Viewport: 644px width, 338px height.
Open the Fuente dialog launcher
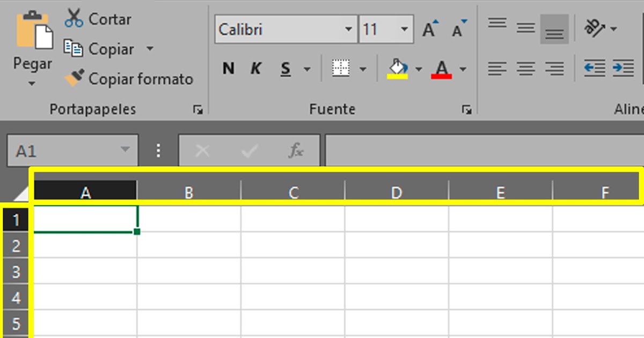[x=466, y=109]
